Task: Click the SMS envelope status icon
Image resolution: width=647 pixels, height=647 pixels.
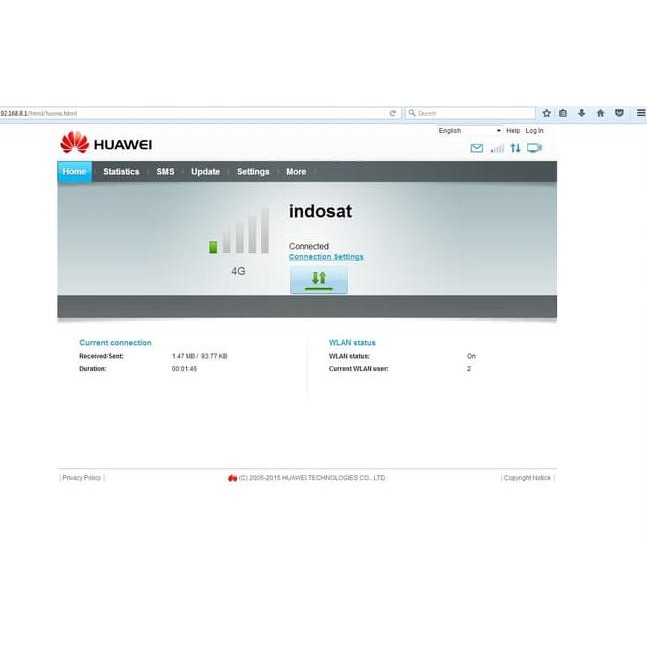Action: coord(477,148)
